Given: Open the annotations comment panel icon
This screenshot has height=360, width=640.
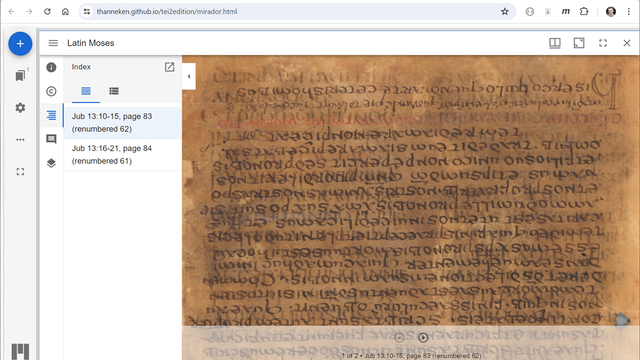Looking at the screenshot, I should pyautogui.click(x=51, y=139).
